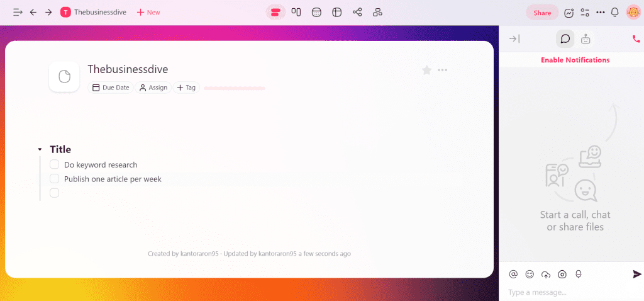This screenshot has width=644, height=301.
Task: Open the Org Chart view icon
Action: (x=377, y=12)
